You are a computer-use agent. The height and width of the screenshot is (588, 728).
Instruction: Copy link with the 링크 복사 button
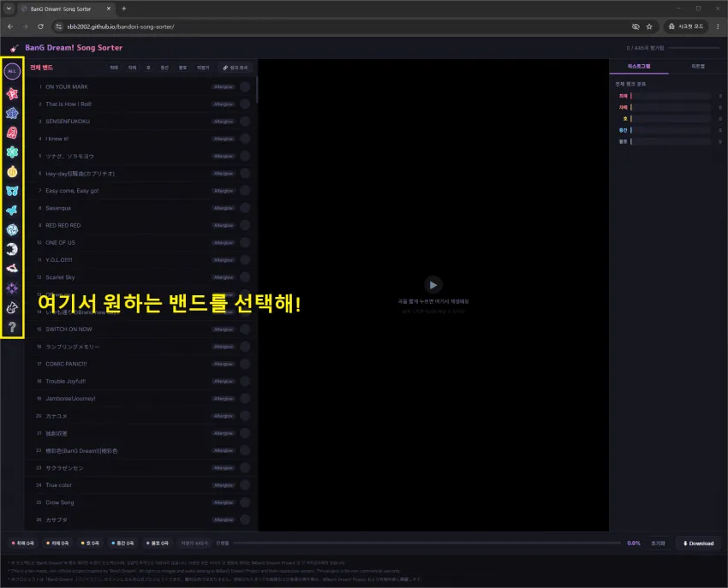[235, 68]
